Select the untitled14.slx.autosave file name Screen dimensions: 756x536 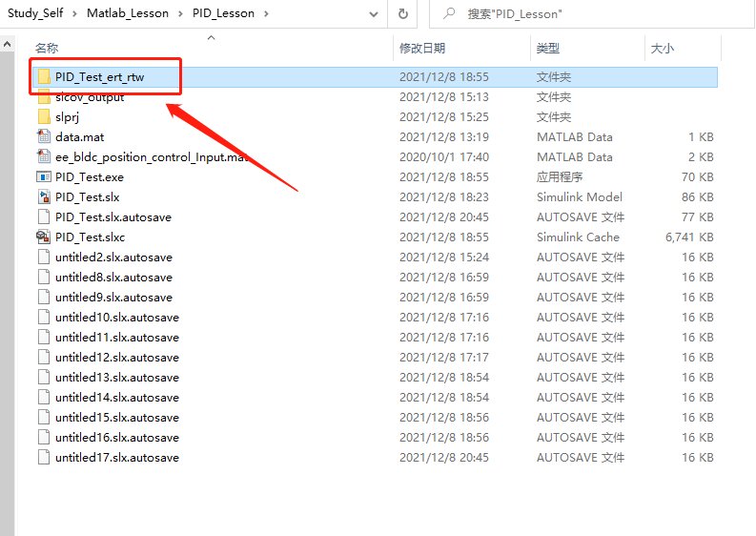click(x=117, y=397)
